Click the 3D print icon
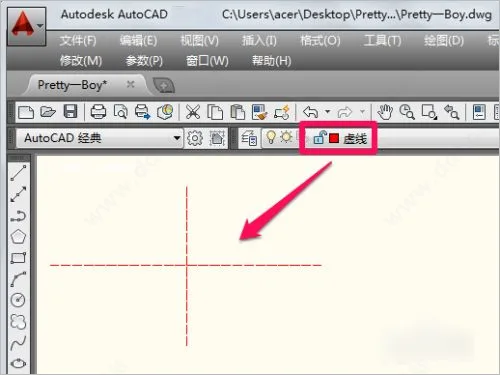This screenshot has height=375, width=500. tap(165, 112)
